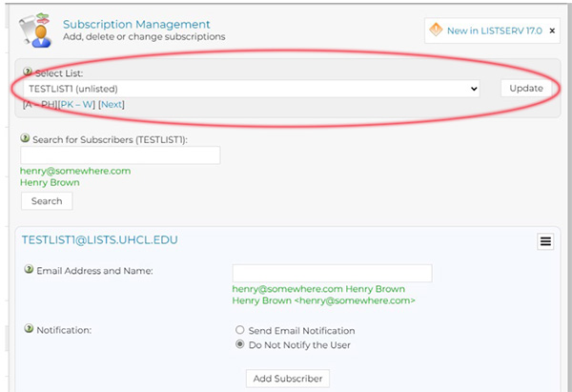572x392 pixels.
Task: Follow the Next list range link
Action: click(112, 104)
